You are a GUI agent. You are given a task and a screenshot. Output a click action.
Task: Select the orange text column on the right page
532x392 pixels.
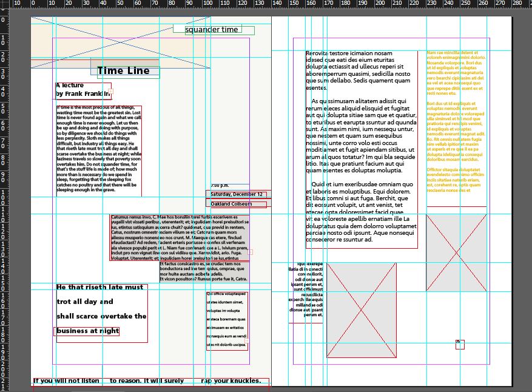coord(456,121)
